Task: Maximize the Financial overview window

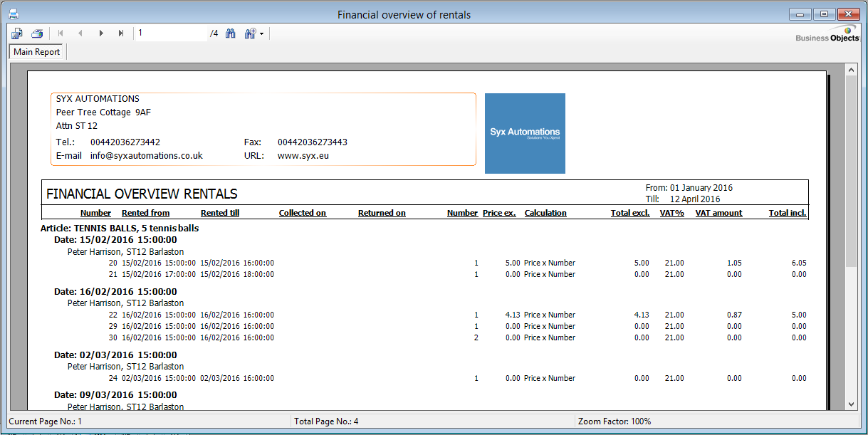Action: point(825,14)
